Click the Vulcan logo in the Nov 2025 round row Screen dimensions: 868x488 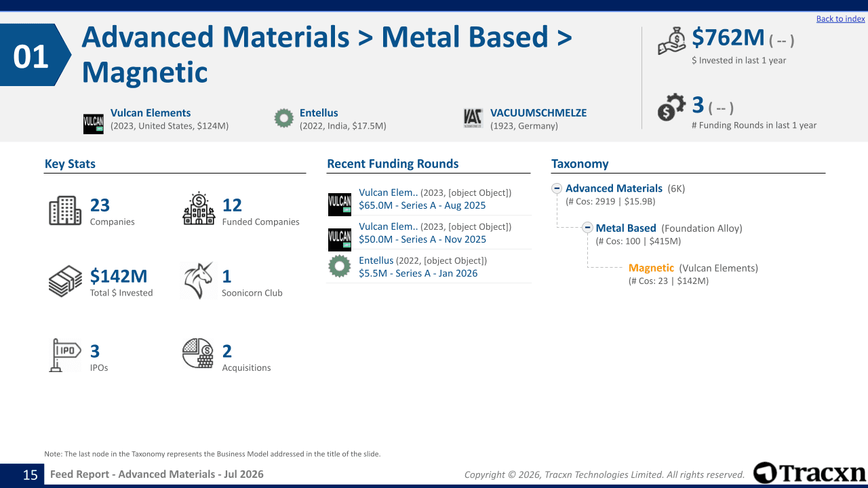[340, 239]
